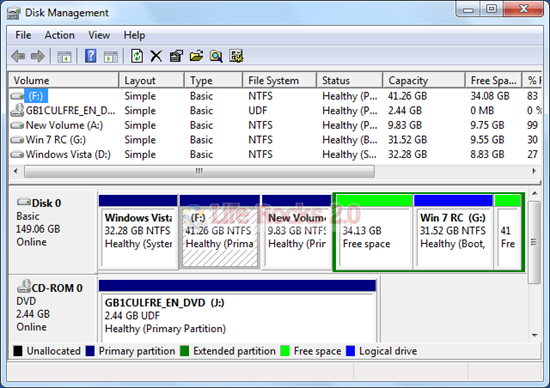Click the green Free space legend swatch
This screenshot has width=550, height=388.
[285, 351]
